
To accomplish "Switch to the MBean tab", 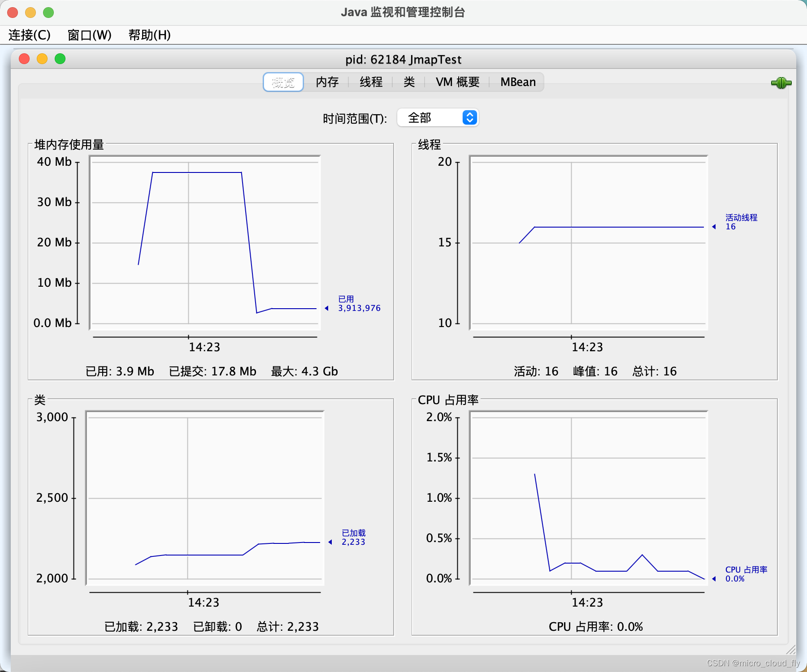I will 518,82.
